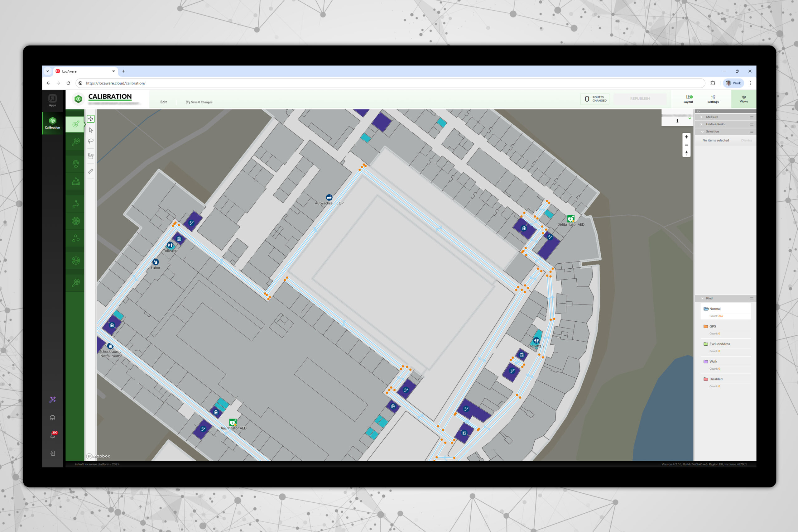This screenshot has width=798, height=532.
Task: Reset map bearing with compass button
Action: [686, 153]
